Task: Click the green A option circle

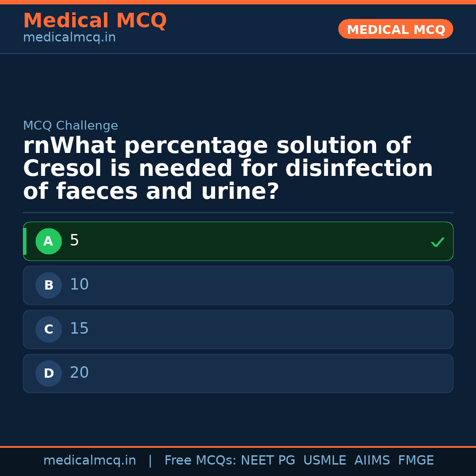Action: 48,241
